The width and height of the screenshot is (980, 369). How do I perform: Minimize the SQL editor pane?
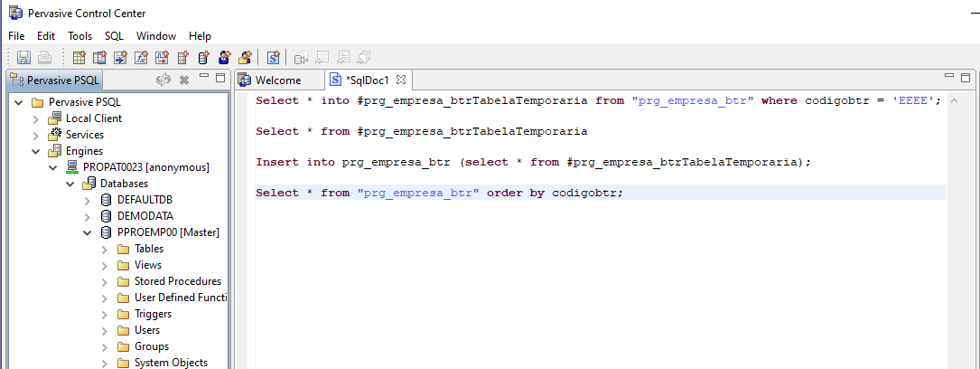[x=950, y=76]
